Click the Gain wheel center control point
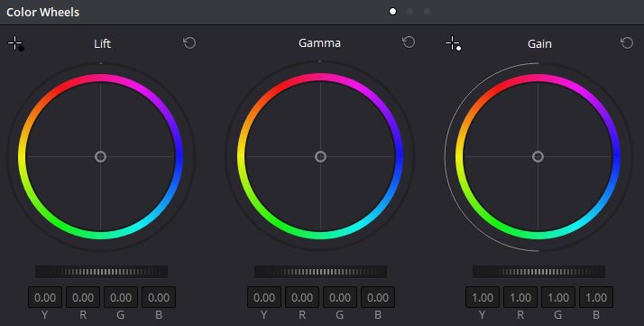The image size is (644, 326). tap(538, 156)
